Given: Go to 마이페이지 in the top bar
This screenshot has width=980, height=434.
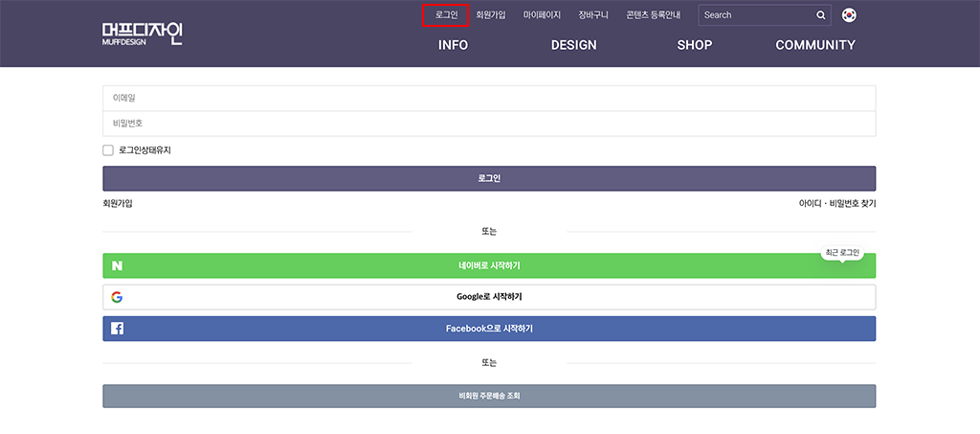Looking at the screenshot, I should tap(542, 15).
